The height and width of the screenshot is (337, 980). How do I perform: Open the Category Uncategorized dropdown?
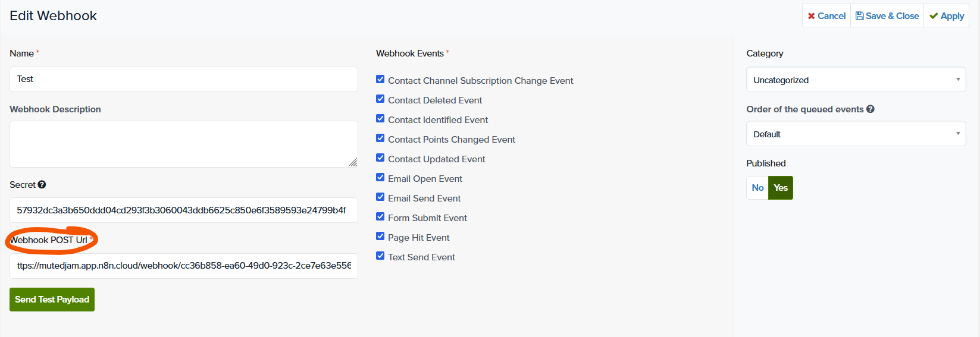pyautogui.click(x=855, y=80)
